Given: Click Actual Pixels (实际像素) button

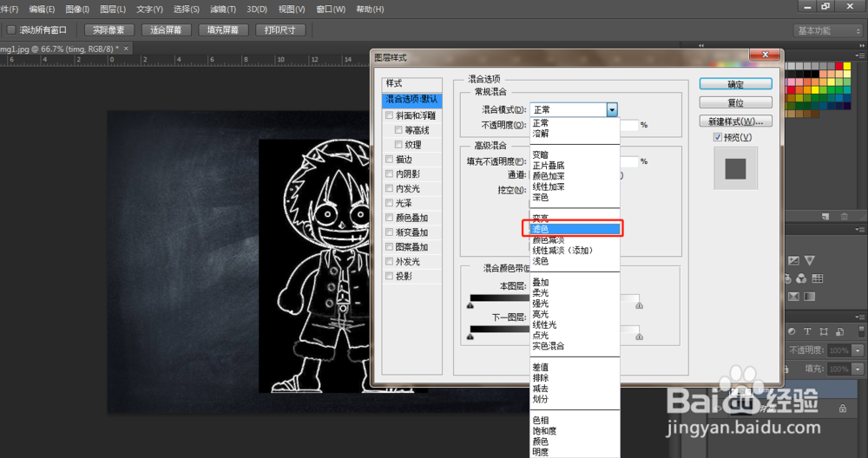Looking at the screenshot, I should 108,29.
